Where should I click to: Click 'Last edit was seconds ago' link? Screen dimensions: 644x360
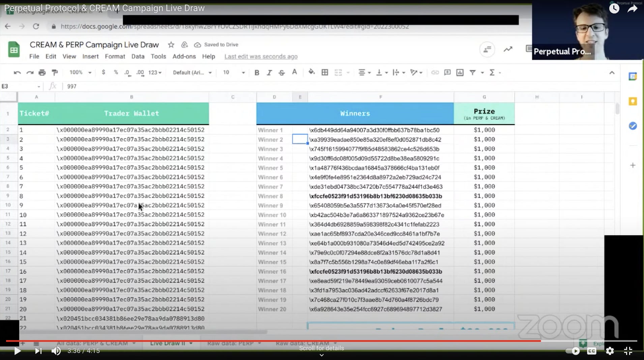coord(261,56)
